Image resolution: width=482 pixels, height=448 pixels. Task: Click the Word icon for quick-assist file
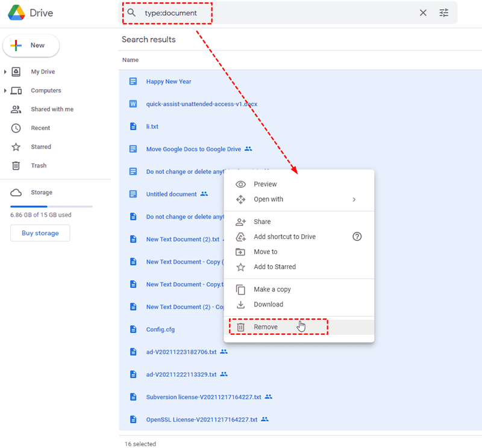133,104
